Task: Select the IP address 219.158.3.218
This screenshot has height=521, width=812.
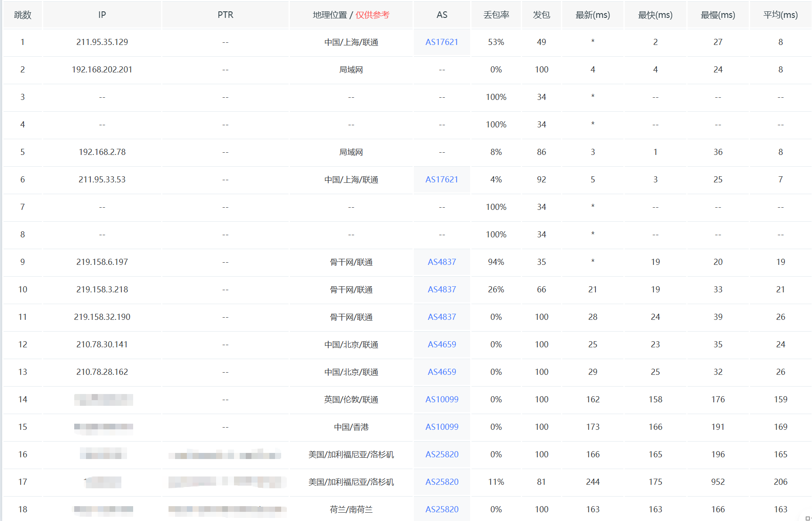Action: point(102,289)
